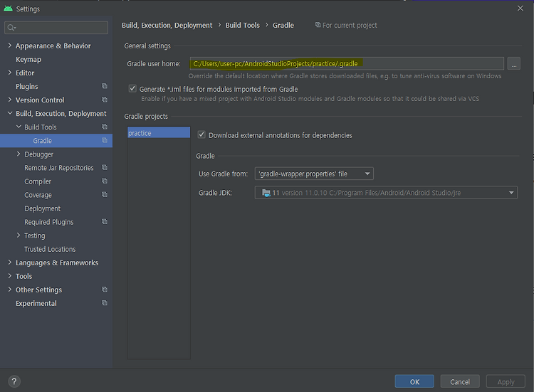Focus the settings search field
Image resolution: width=534 pixels, height=392 pixels.
coord(56,28)
